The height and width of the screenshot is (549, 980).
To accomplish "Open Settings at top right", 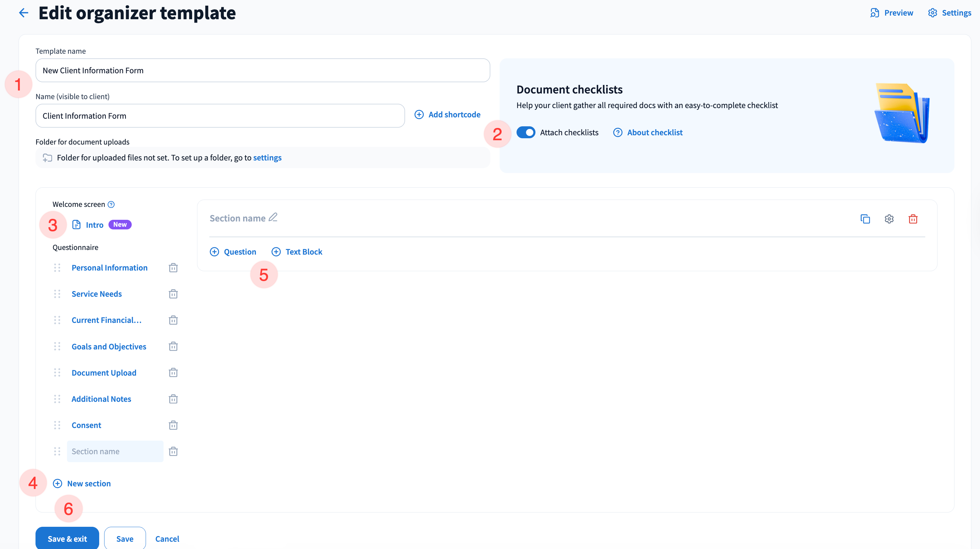I will [949, 13].
